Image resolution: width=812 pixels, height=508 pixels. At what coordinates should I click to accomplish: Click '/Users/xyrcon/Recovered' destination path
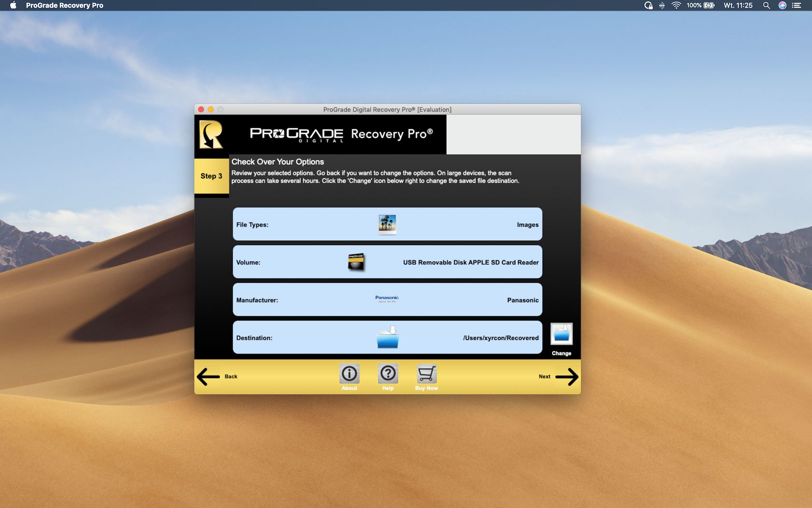pyautogui.click(x=501, y=338)
